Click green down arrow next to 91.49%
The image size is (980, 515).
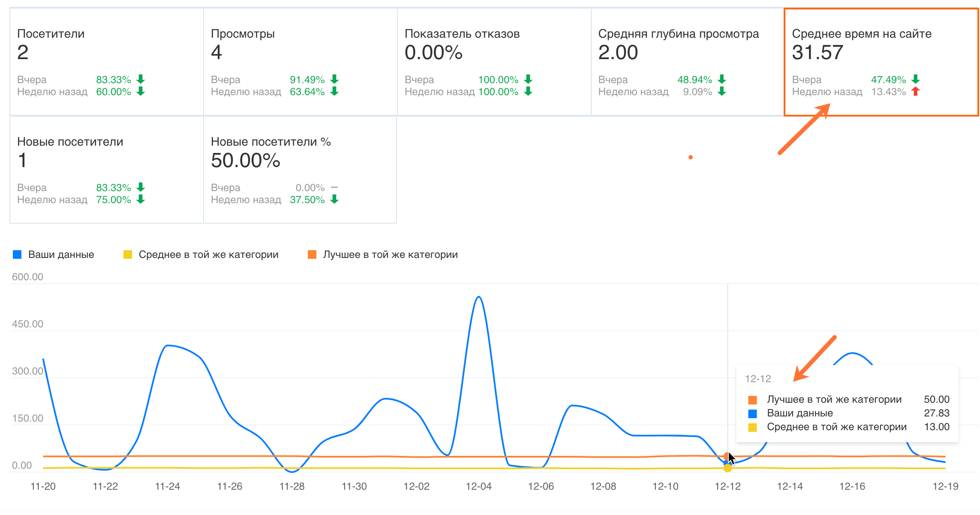coord(334,79)
